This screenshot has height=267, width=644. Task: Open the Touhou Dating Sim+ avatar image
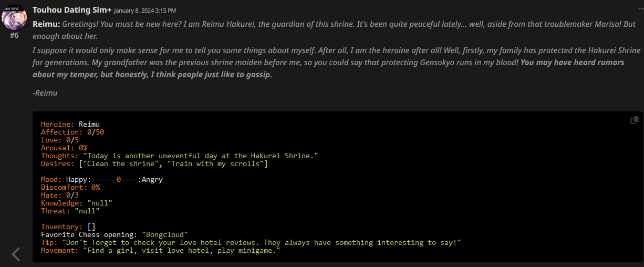pos(15,18)
